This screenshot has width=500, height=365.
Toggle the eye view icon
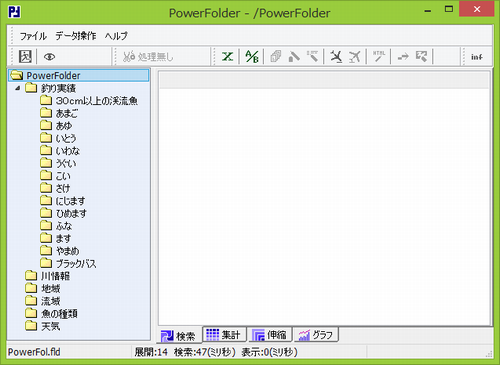[x=49, y=57]
